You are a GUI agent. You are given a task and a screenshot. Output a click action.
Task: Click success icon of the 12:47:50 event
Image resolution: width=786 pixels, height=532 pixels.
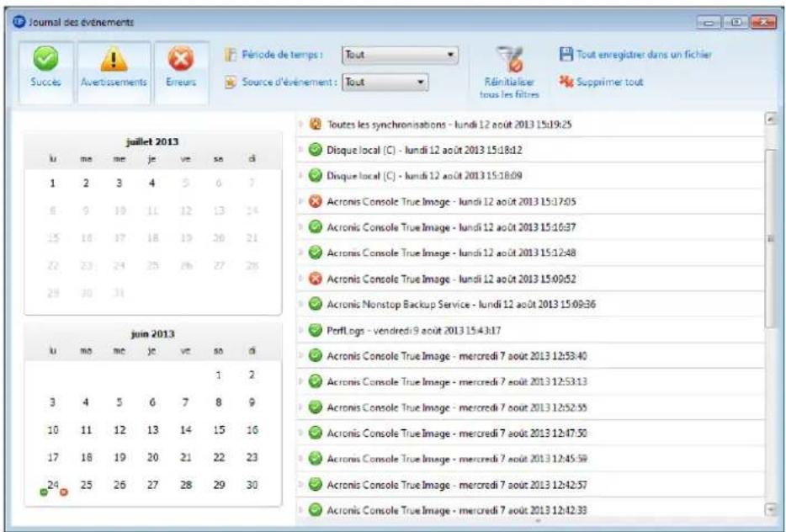[315, 432]
